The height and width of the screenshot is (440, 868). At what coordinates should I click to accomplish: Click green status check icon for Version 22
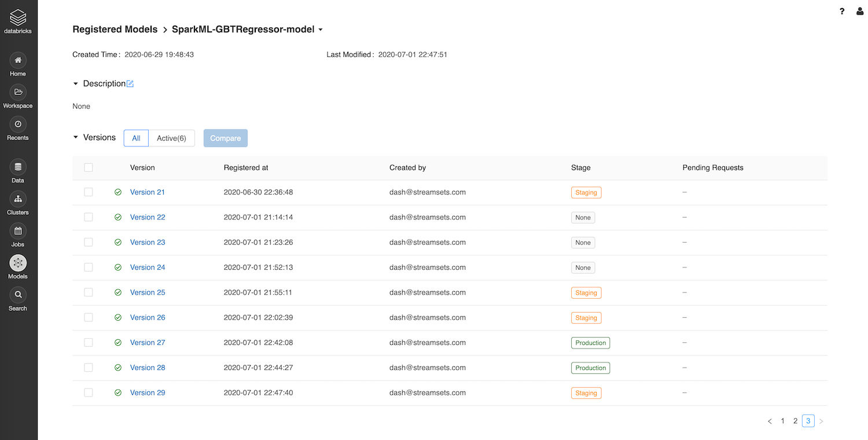[118, 217]
